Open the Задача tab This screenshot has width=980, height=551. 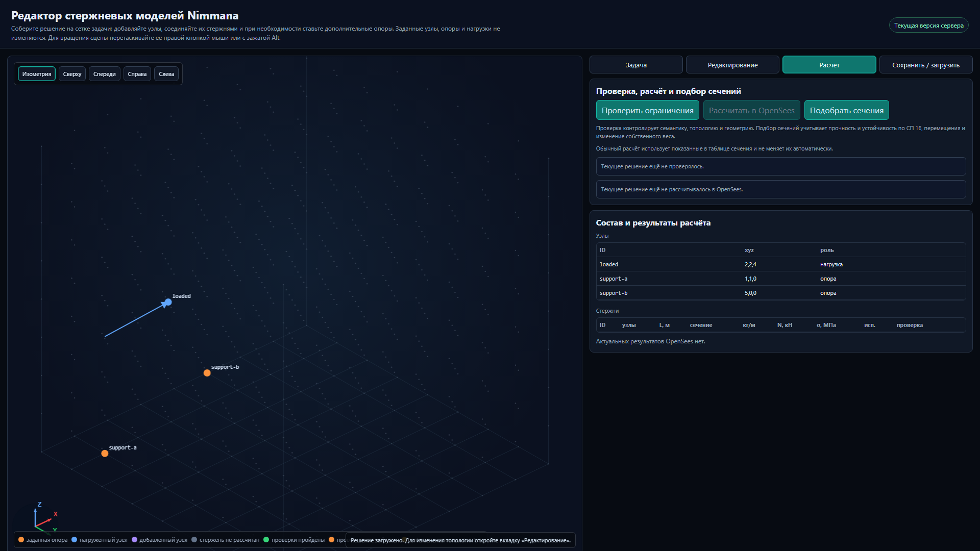636,65
